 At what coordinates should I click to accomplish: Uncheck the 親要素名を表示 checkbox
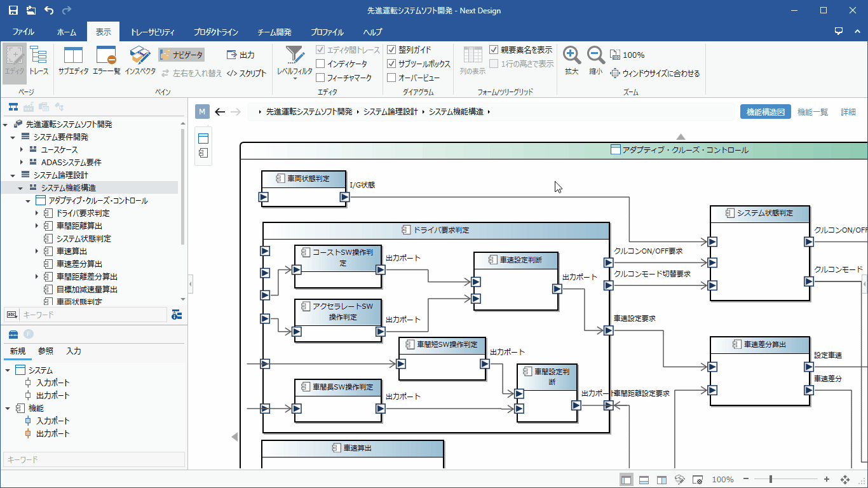[x=494, y=50]
